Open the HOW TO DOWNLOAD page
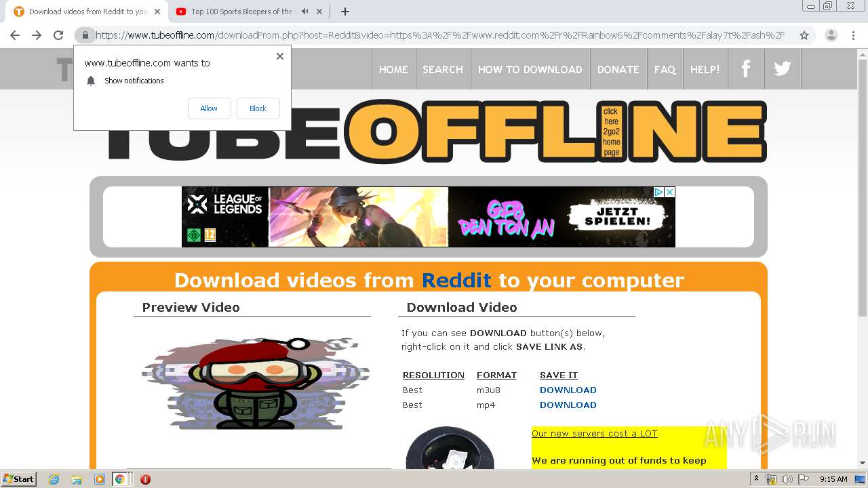Screen dimensions: 868x488 coord(530,69)
